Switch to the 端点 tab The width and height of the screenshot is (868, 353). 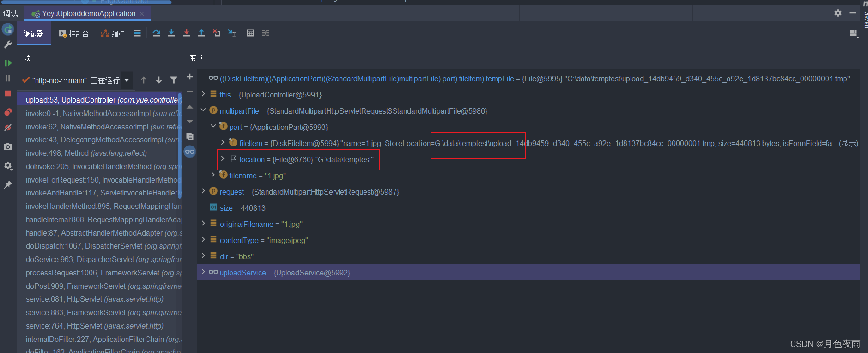113,34
